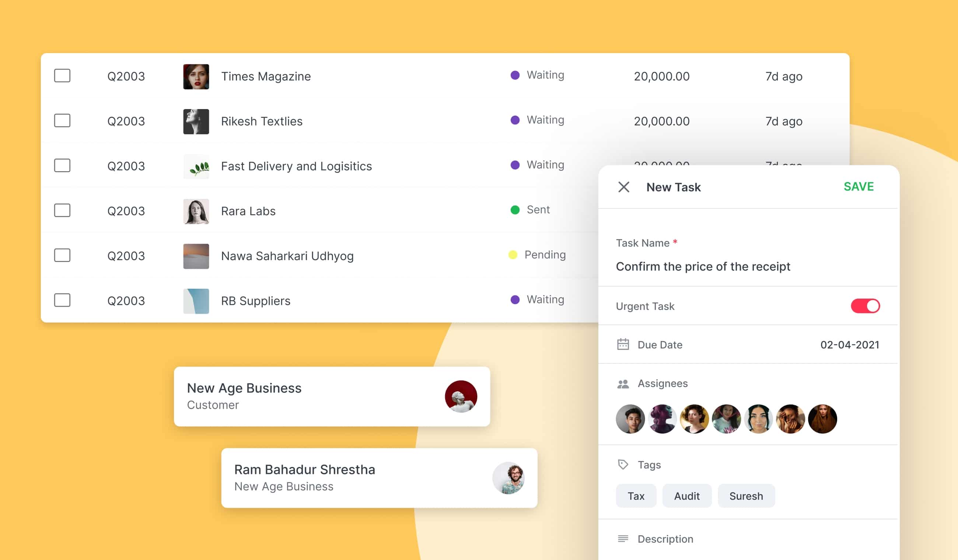Close the New Task panel with X

(623, 187)
